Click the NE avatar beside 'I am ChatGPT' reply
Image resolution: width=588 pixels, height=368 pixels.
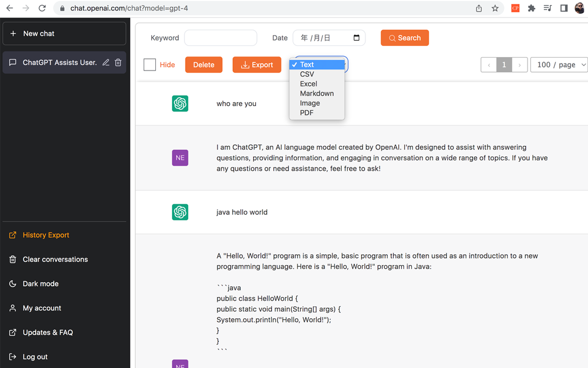pos(180,158)
